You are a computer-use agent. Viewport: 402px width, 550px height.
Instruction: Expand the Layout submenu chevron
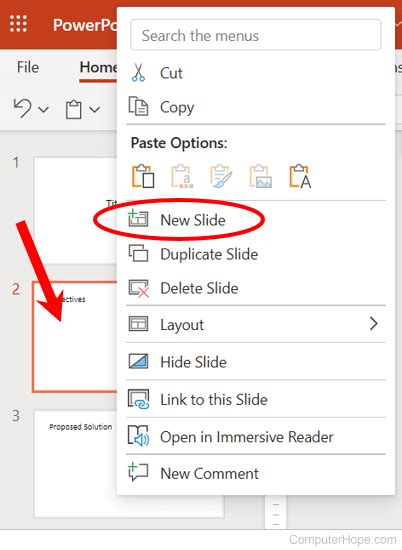coord(374,323)
